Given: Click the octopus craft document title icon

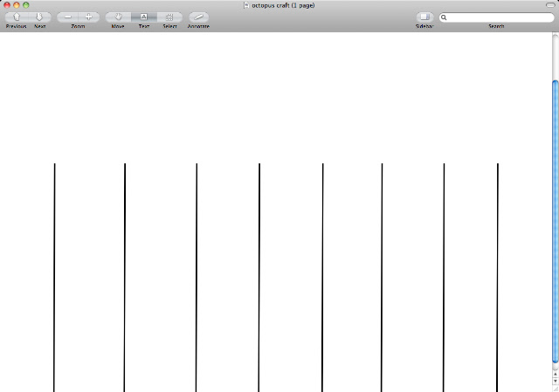Looking at the screenshot, I should tap(246, 5).
